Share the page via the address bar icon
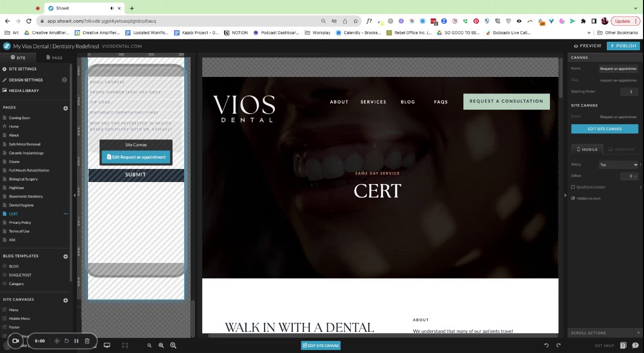644x353 pixels. (x=345, y=21)
